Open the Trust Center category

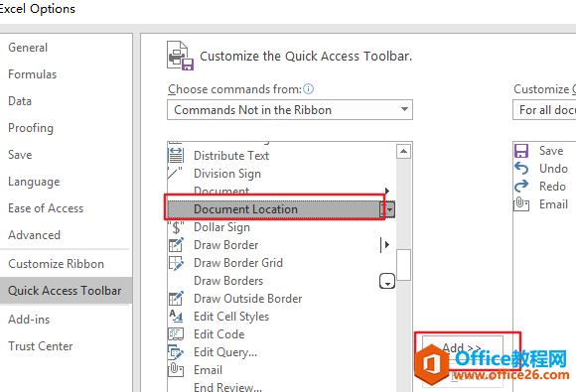coord(41,345)
